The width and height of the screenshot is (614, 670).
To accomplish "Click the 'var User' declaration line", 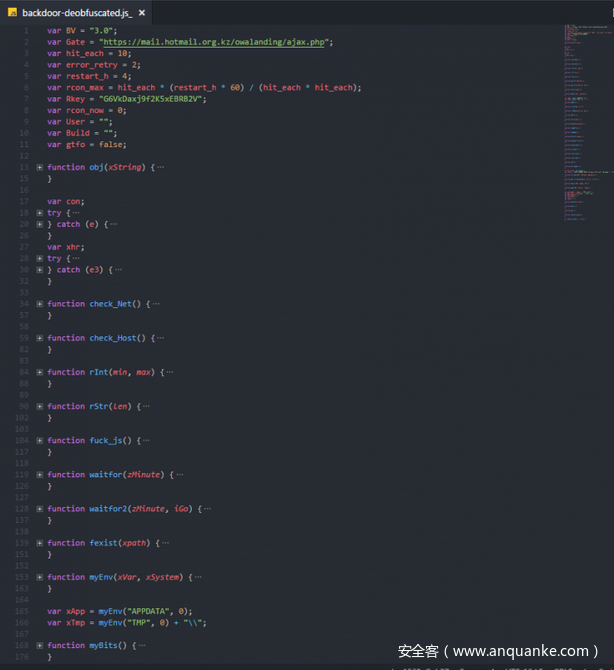I will point(79,122).
